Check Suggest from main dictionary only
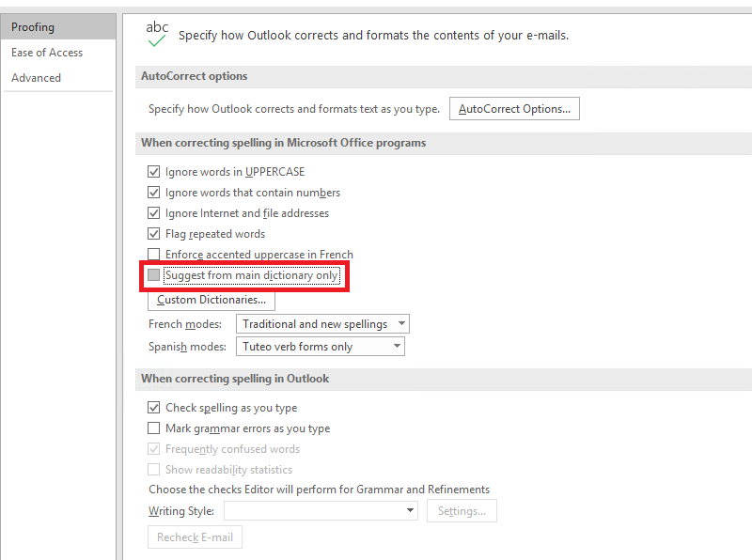 click(153, 275)
